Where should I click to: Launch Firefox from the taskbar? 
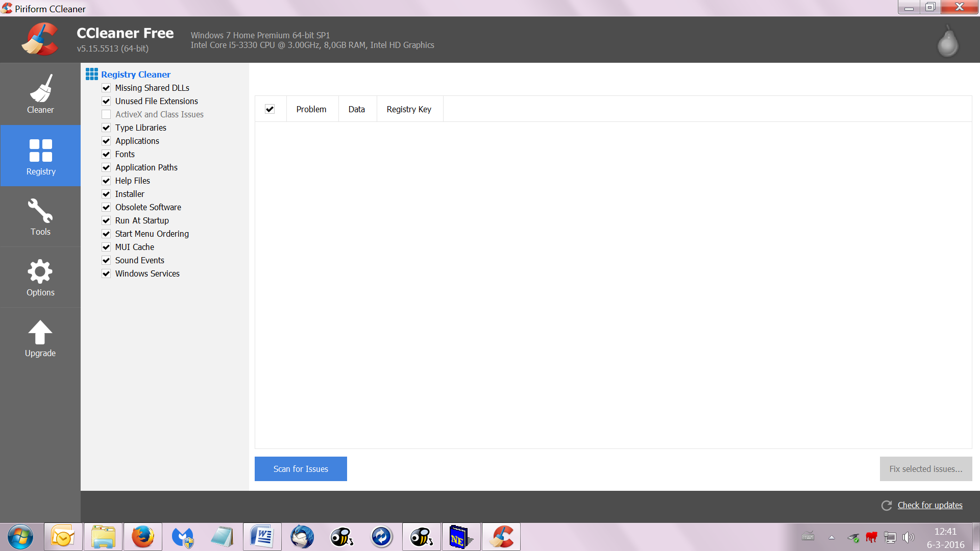(143, 537)
